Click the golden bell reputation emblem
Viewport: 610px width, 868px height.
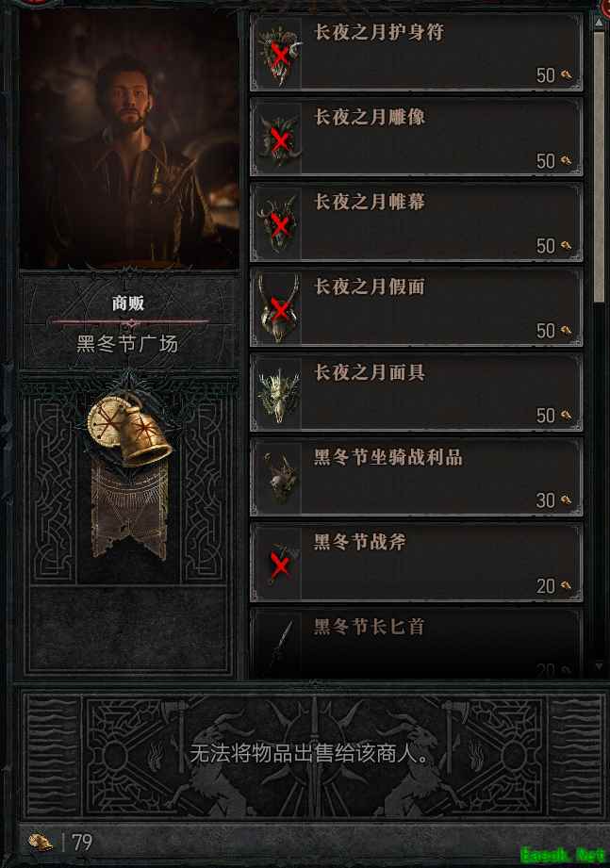tap(130, 427)
